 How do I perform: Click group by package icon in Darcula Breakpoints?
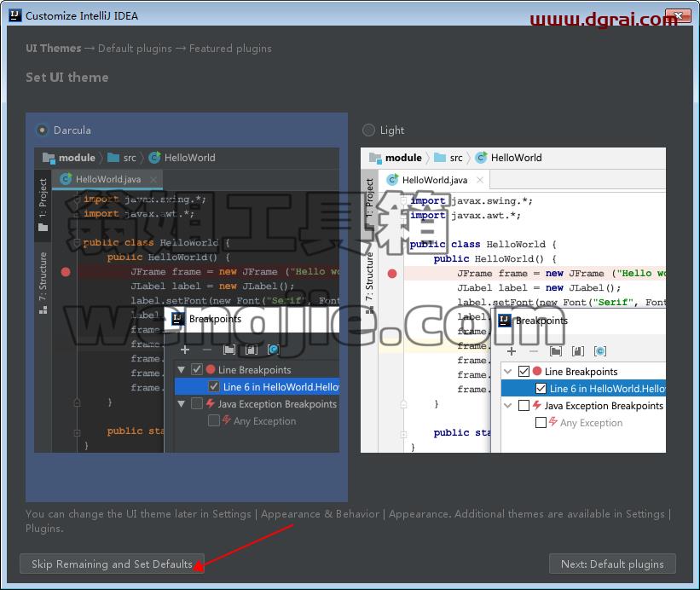click(229, 350)
